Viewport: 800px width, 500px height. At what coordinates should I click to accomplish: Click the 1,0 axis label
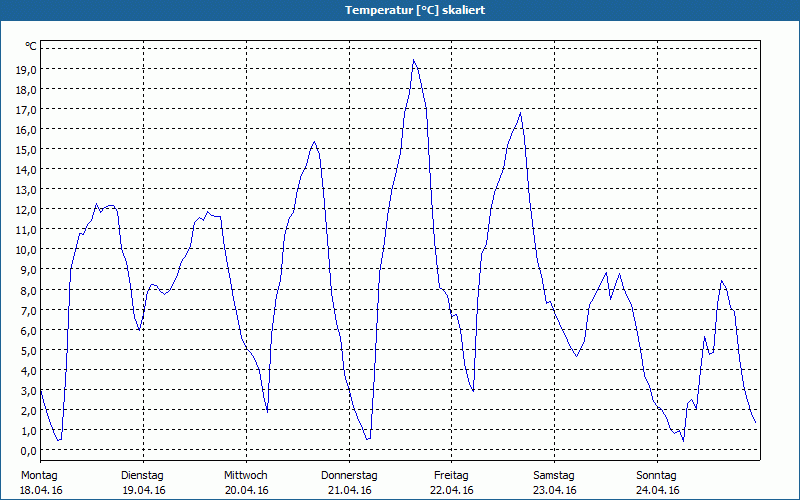pos(28,430)
